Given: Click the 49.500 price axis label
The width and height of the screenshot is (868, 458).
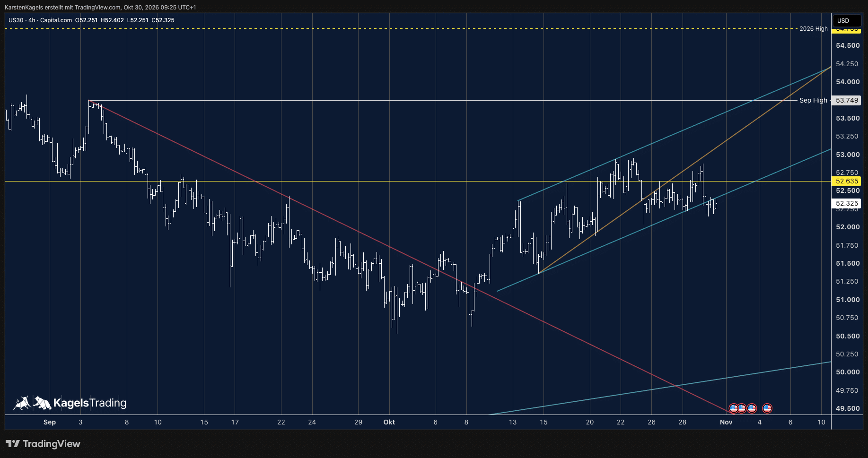Looking at the screenshot, I should (x=848, y=408).
